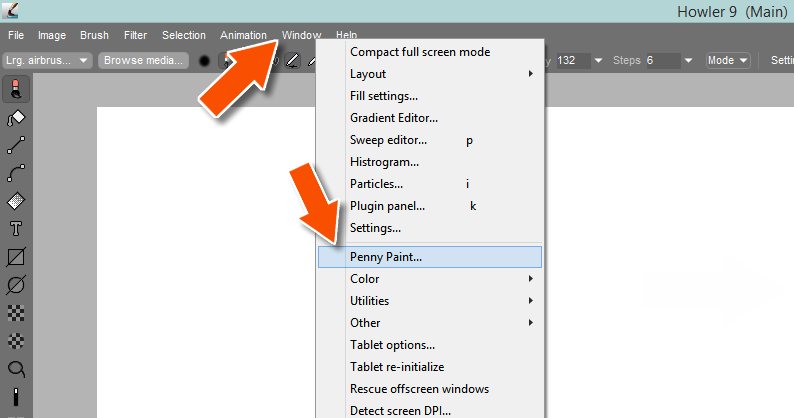
Task: Open the Steps value dropdown arrow
Action: (x=690, y=60)
